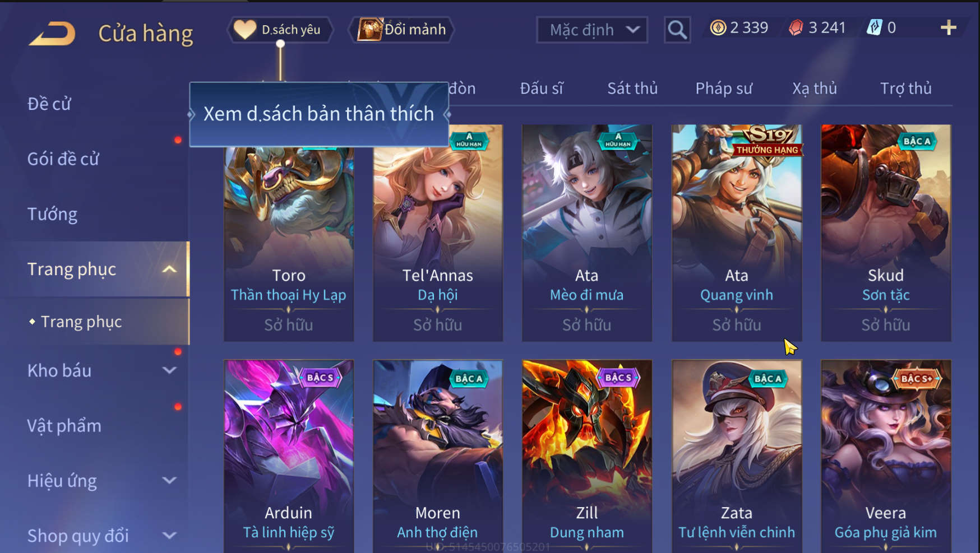980x553 pixels.
Task: Click the golden back arrow icon
Action: tap(52, 33)
